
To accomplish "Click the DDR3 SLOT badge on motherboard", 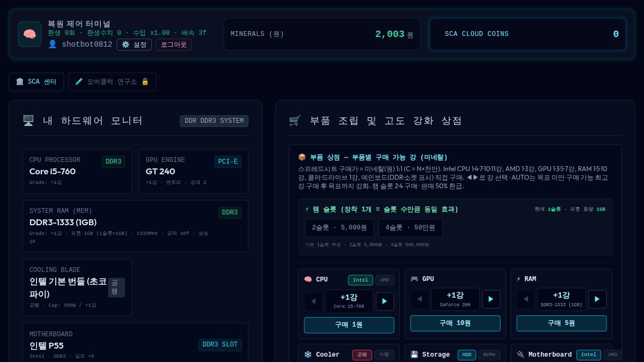I will [220, 345].
